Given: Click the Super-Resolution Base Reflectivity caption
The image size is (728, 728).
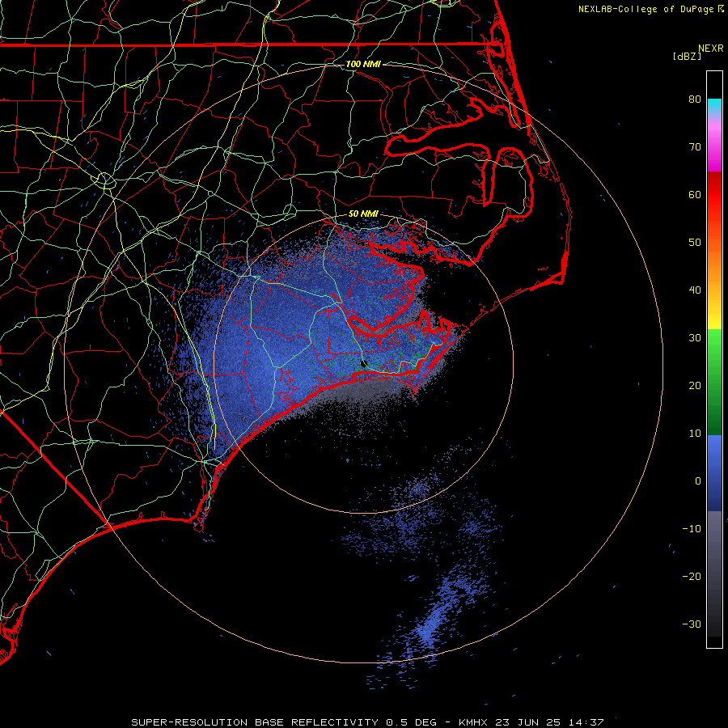Looking at the screenshot, I should pyautogui.click(x=367, y=722).
